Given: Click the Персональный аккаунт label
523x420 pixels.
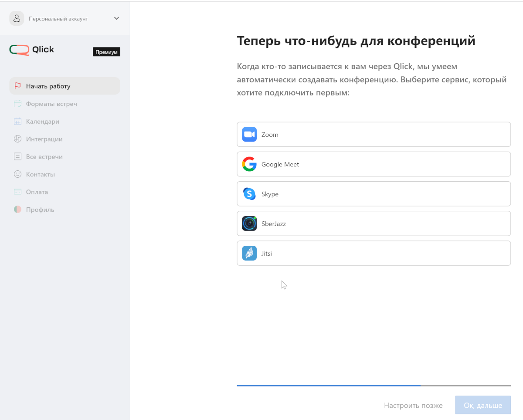Looking at the screenshot, I should click(58, 19).
